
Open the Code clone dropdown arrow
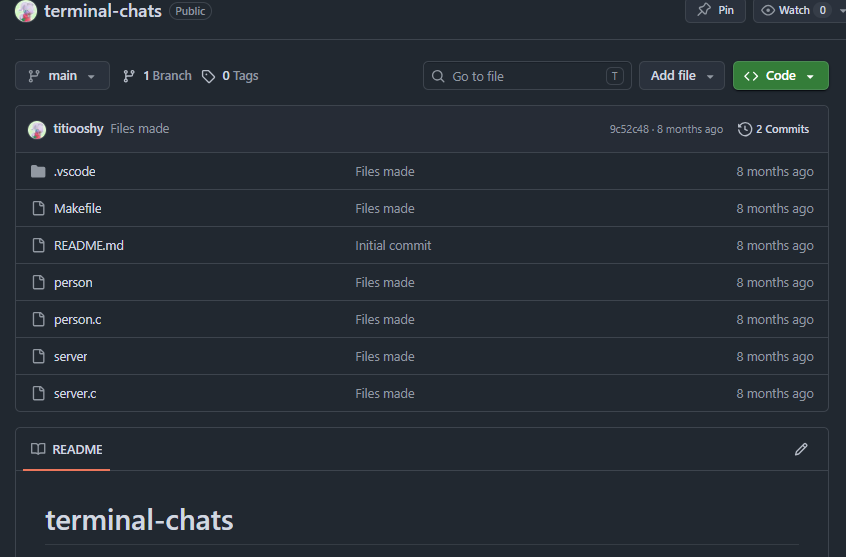click(x=810, y=77)
